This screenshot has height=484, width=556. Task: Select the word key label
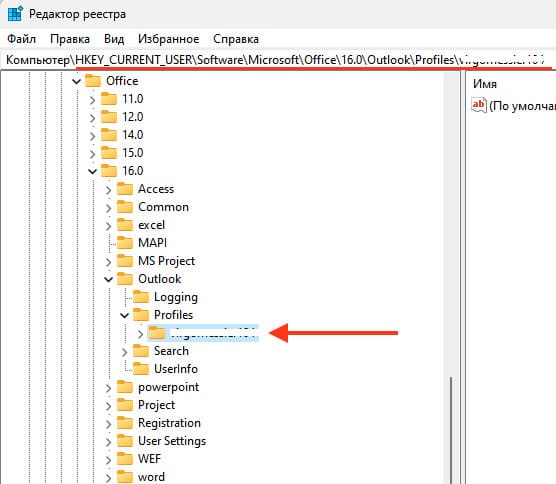pyautogui.click(x=151, y=477)
